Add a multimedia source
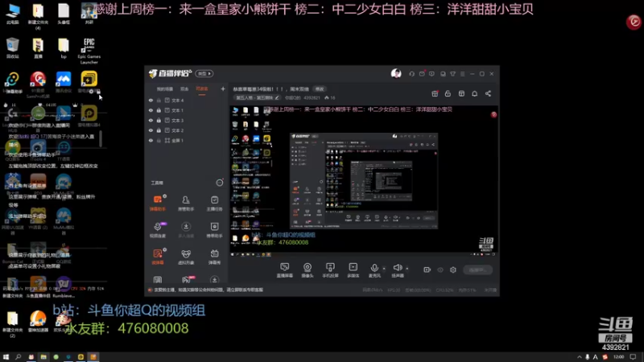 [353, 270]
